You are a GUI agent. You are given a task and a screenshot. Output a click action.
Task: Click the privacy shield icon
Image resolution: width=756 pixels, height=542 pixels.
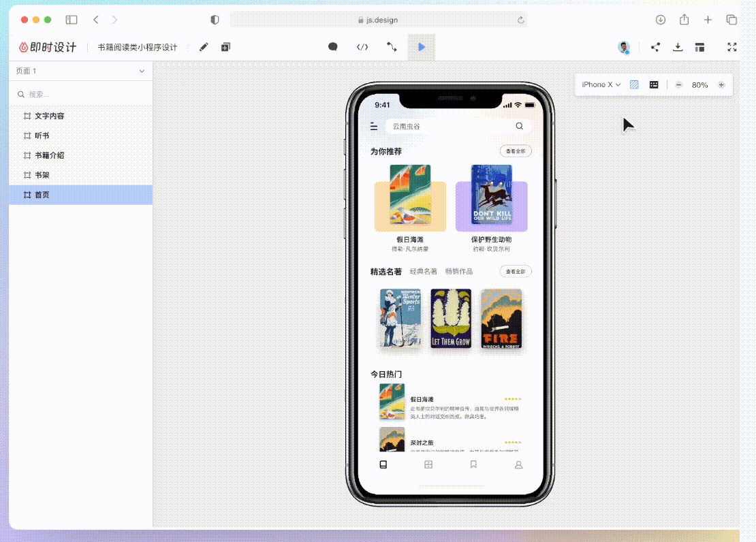pyautogui.click(x=215, y=20)
